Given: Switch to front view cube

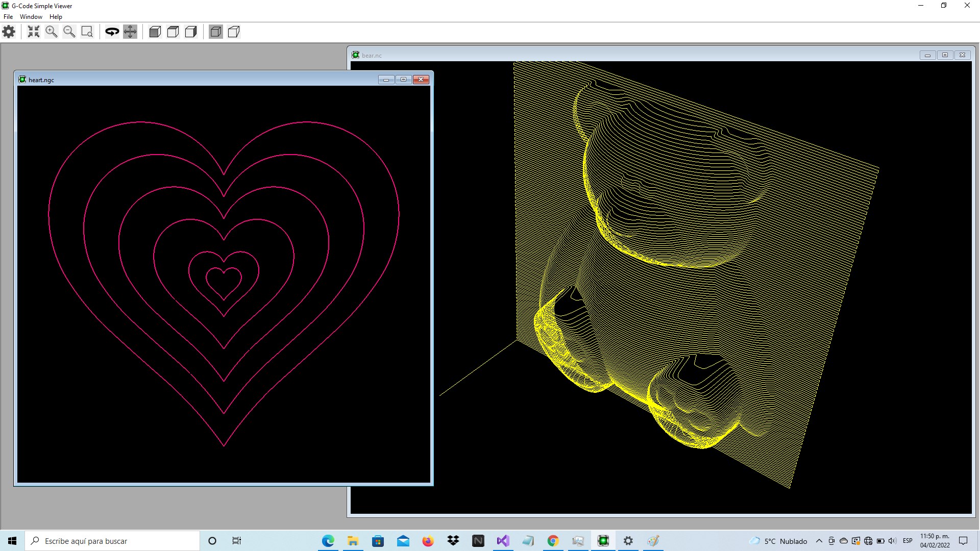Looking at the screenshot, I should coord(155,32).
